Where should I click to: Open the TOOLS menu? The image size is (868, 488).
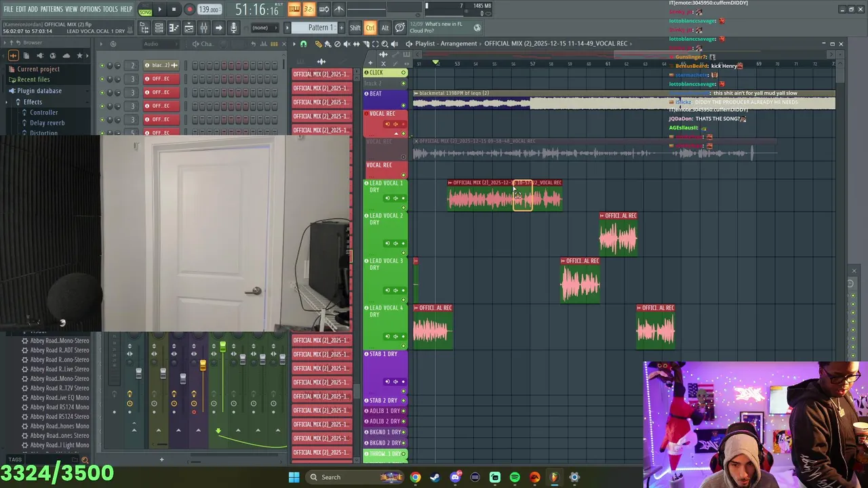pos(111,9)
